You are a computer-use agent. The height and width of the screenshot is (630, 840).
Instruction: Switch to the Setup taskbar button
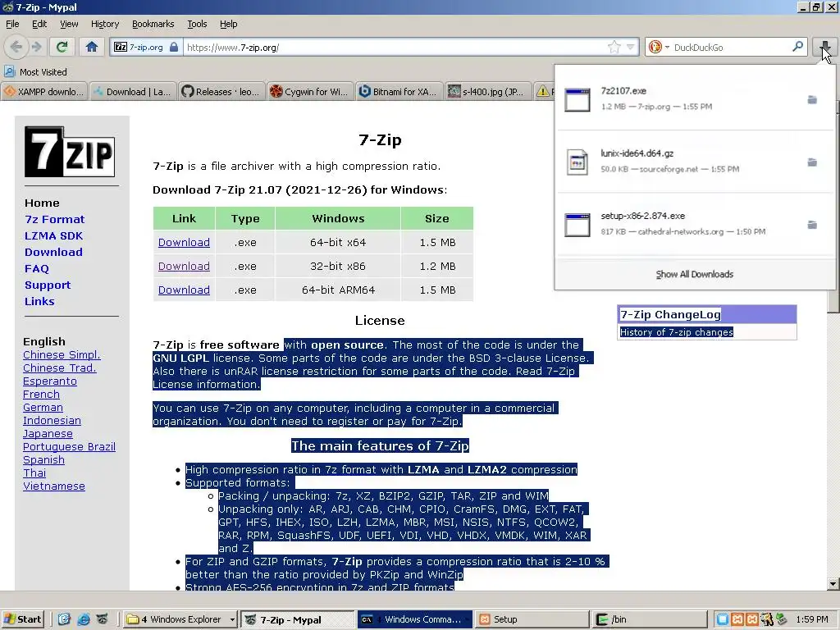click(532, 619)
